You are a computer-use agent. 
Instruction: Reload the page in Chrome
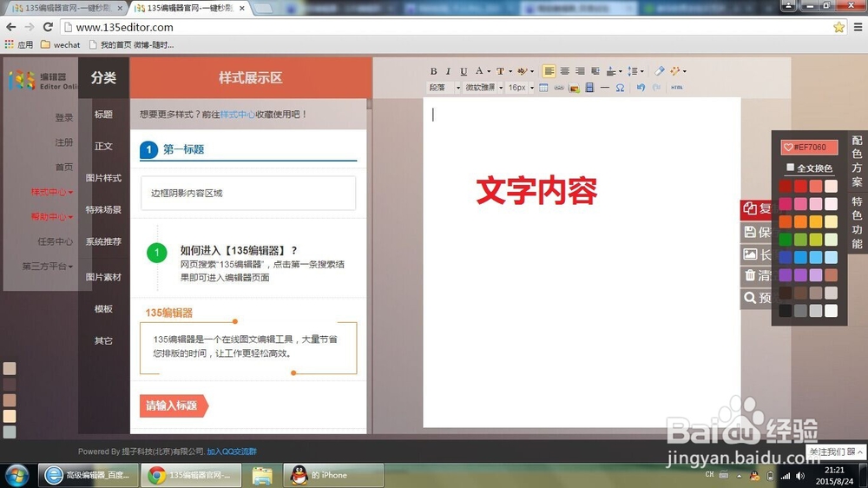(x=48, y=27)
